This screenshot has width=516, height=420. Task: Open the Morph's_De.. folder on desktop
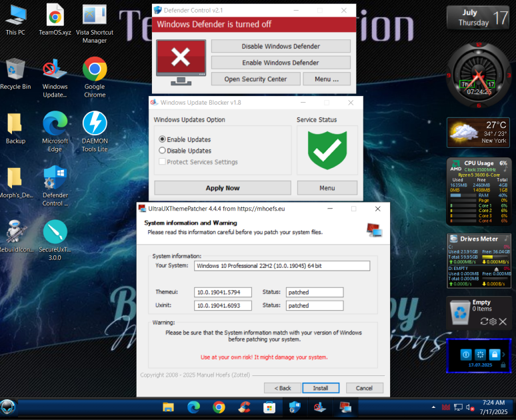coord(15,183)
